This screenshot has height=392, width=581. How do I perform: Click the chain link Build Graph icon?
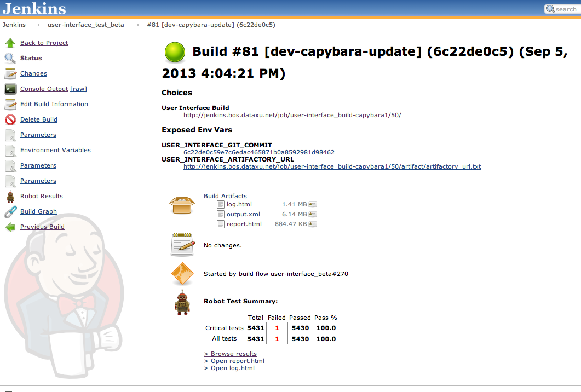coord(10,211)
